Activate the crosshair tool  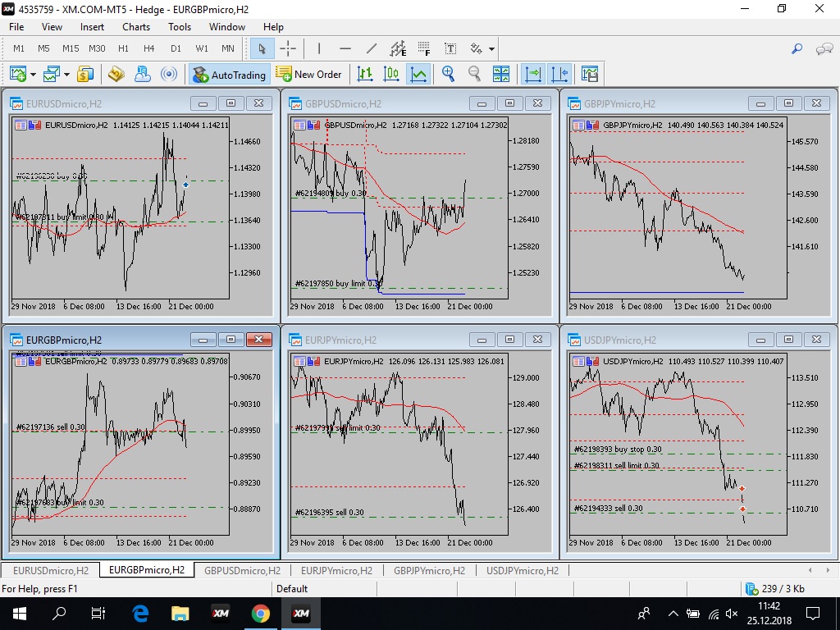pos(288,48)
